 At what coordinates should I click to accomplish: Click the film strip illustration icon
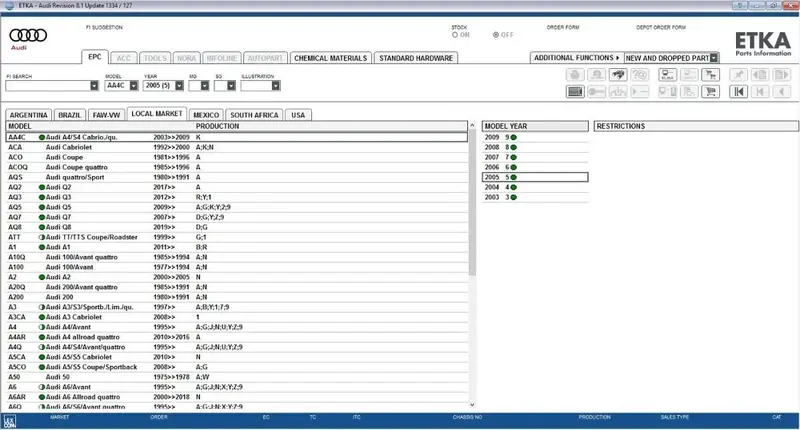coord(575,92)
